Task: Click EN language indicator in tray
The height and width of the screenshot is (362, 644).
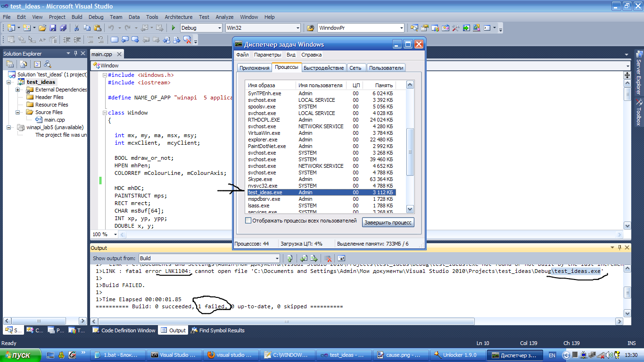Action: (x=552, y=355)
